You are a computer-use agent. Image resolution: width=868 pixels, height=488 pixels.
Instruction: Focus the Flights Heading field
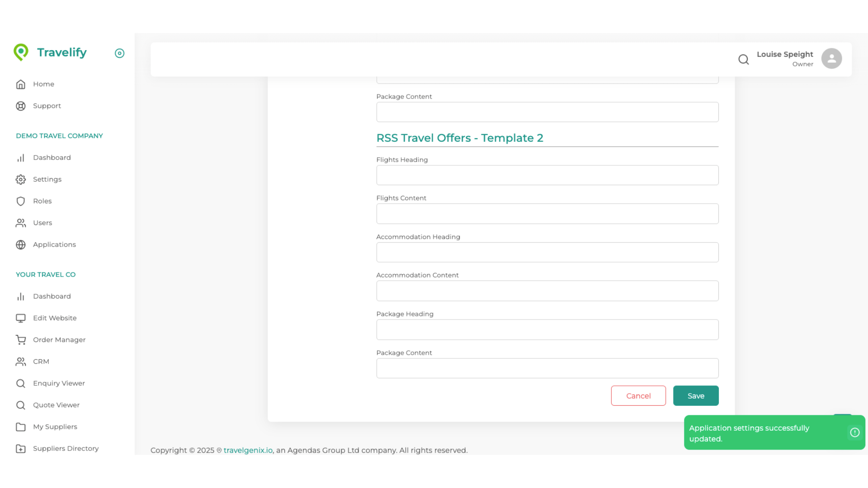click(x=547, y=175)
